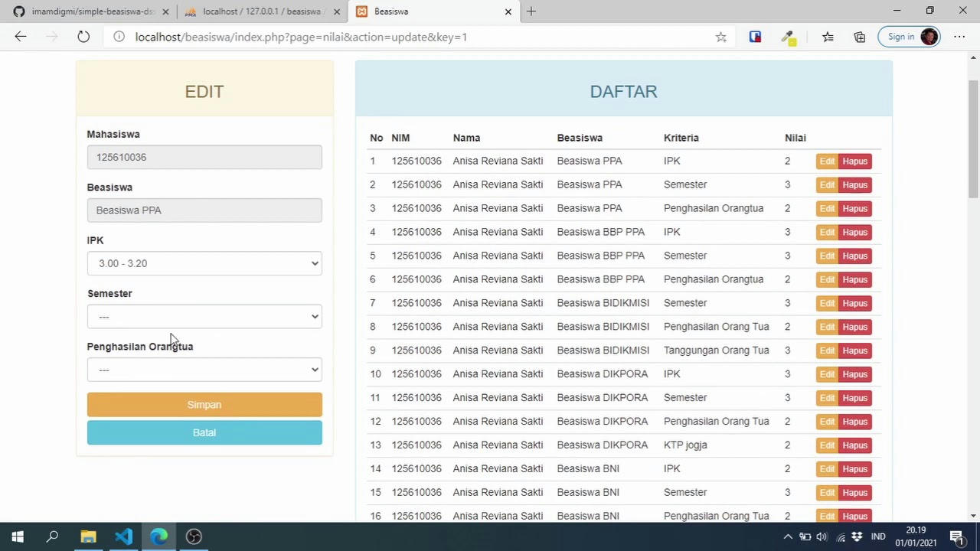Open new browser tab plus icon

tap(531, 11)
